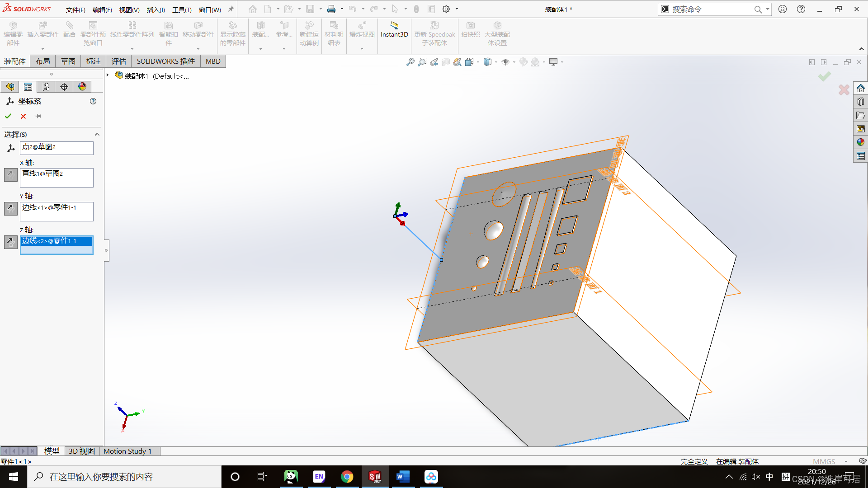Reverse the Z axis direction
This screenshot has width=868, height=488.
10,242
